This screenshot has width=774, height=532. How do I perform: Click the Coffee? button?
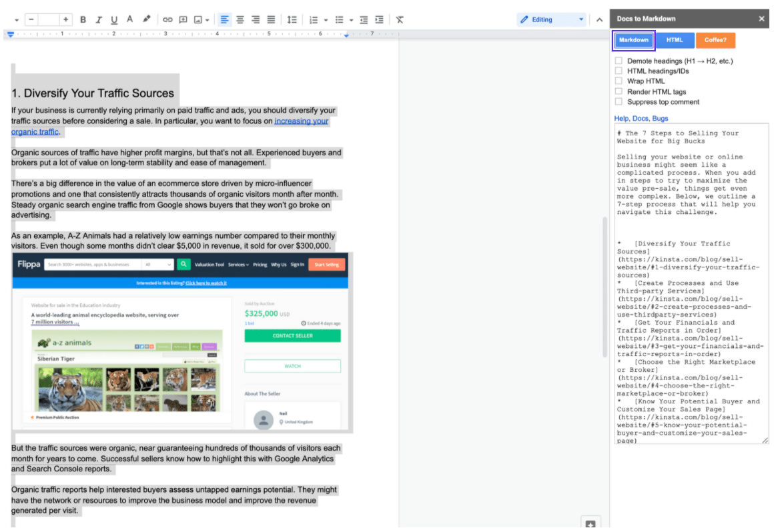pyautogui.click(x=715, y=40)
